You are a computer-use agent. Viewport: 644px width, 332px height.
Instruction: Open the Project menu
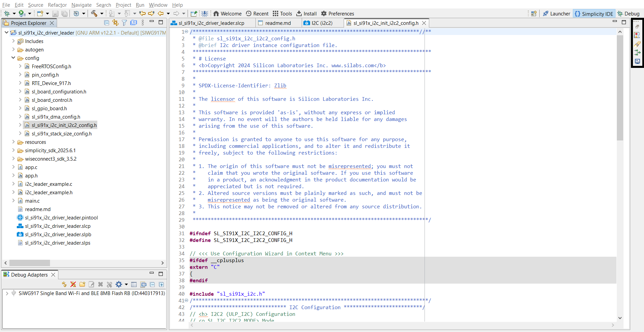[123, 5]
